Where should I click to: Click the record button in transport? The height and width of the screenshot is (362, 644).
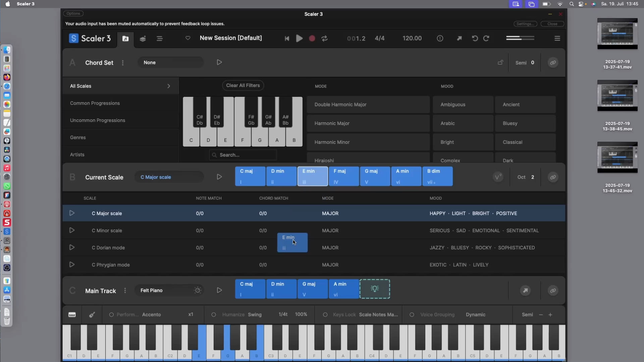[x=312, y=39]
